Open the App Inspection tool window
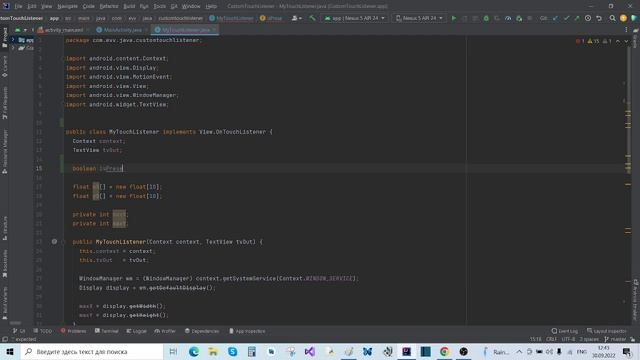The height and width of the screenshot is (360, 640). point(247,331)
